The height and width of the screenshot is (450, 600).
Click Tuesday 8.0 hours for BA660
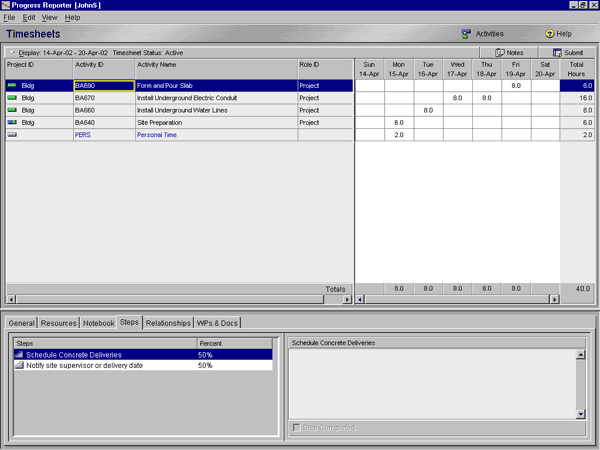[428, 110]
